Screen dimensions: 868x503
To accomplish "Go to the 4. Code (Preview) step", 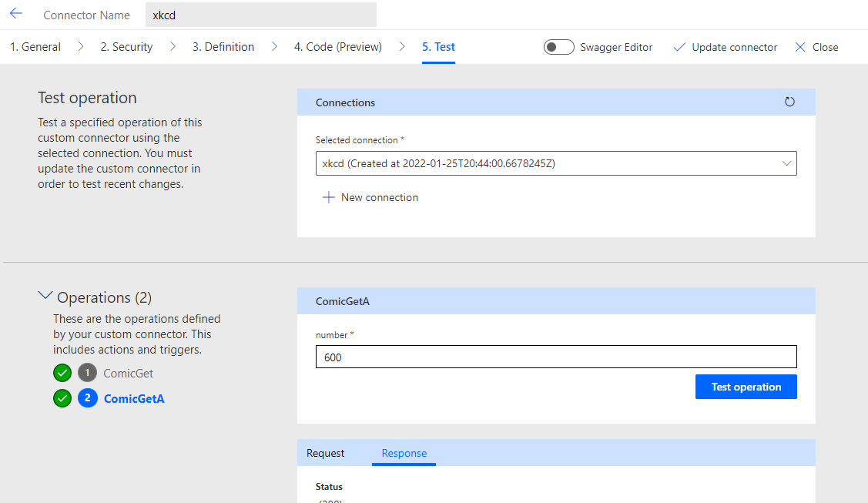I will 337,47.
